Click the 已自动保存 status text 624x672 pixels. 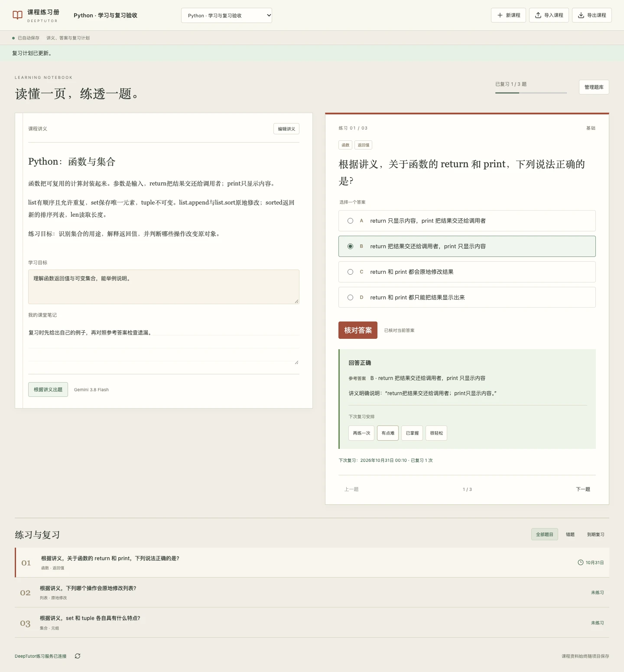click(x=29, y=38)
